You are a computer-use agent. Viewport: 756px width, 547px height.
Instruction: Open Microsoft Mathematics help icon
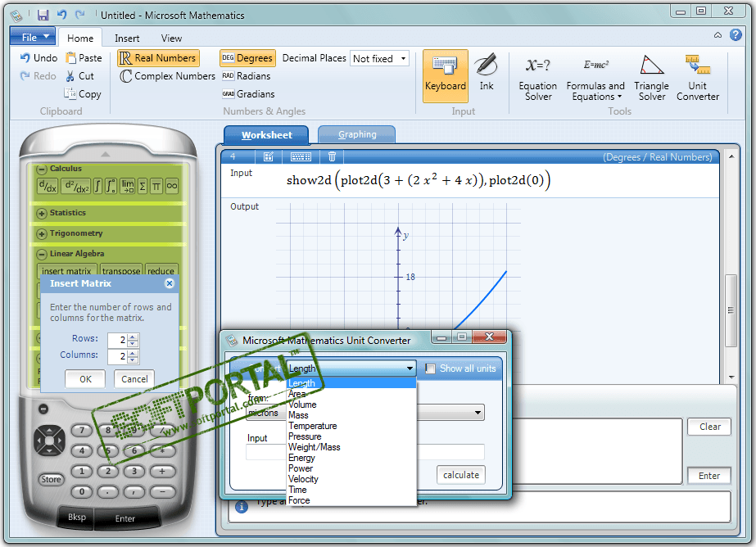click(x=736, y=34)
